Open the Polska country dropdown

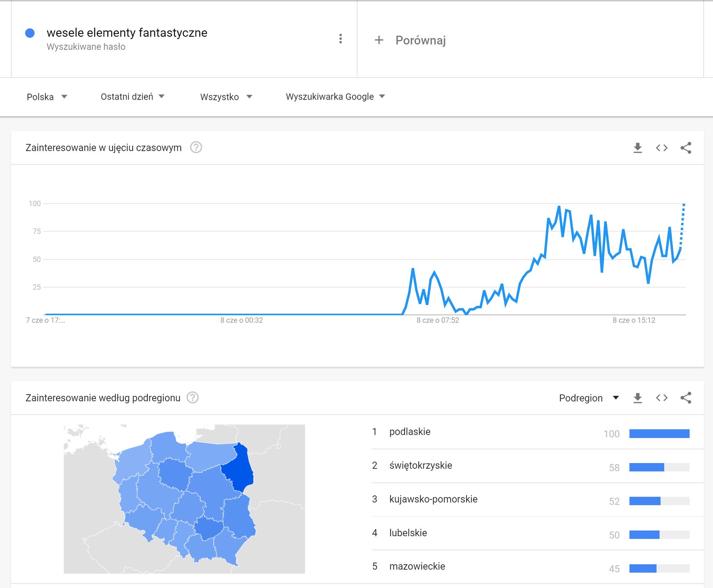click(x=47, y=97)
